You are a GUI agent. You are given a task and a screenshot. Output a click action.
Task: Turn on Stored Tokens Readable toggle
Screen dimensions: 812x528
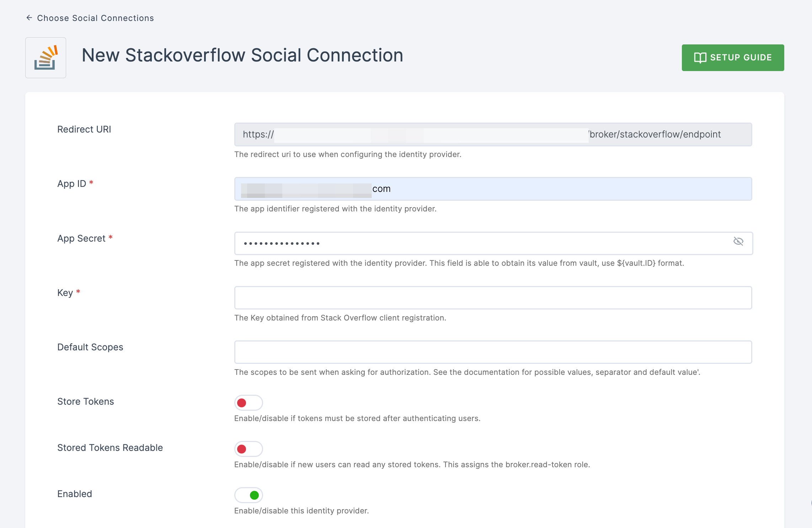pyautogui.click(x=249, y=449)
